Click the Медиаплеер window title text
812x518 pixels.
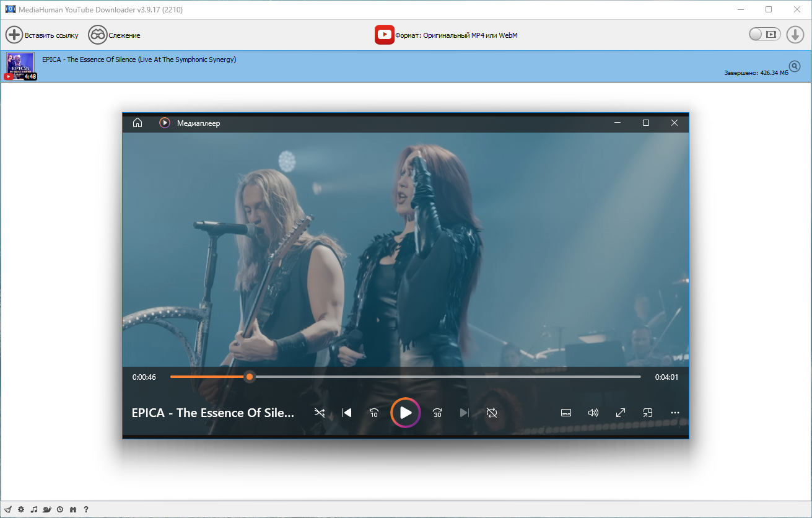point(198,123)
